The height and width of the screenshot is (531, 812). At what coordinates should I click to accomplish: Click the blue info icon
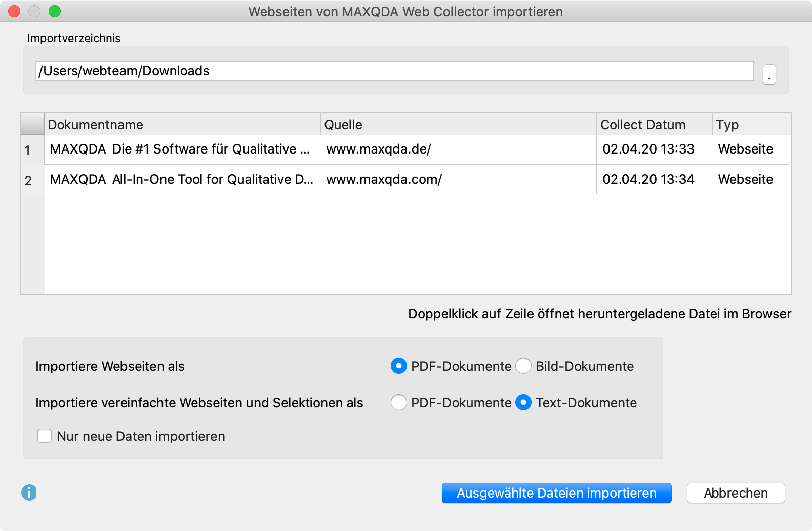(29, 492)
